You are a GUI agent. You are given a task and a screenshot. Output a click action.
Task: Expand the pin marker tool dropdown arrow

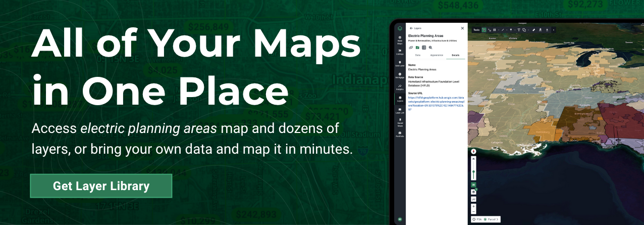514,30
